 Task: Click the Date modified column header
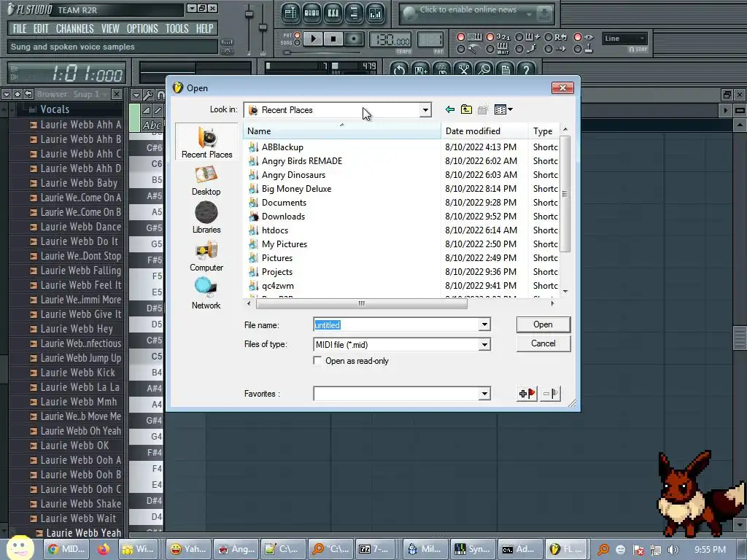point(485,131)
